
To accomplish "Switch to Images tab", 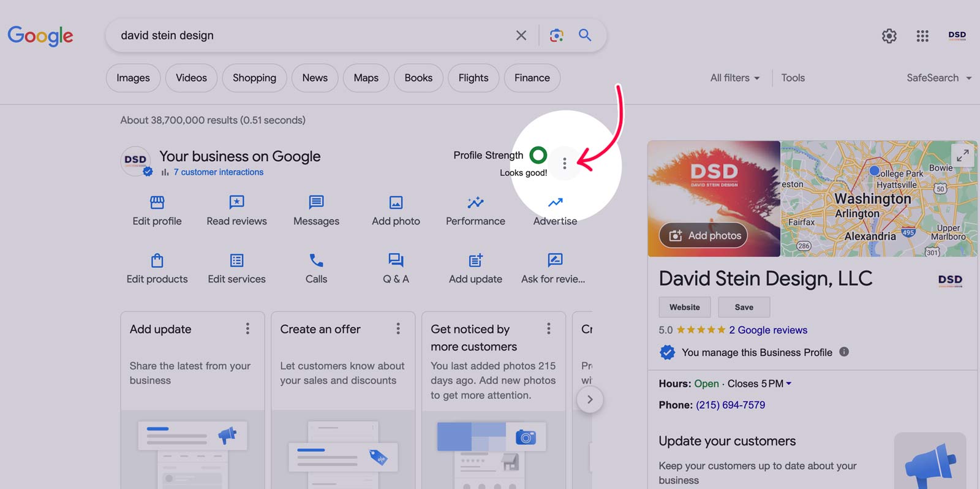I will (x=133, y=78).
